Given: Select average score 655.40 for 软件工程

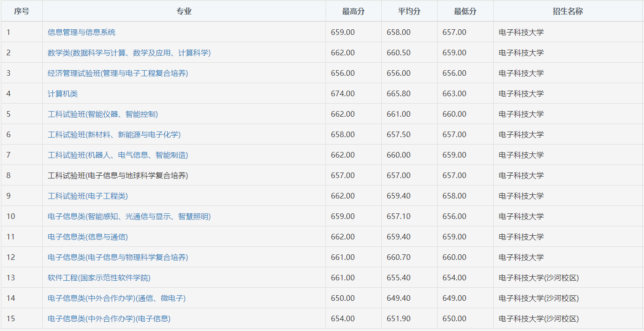Looking at the screenshot, I should pyautogui.click(x=398, y=278).
